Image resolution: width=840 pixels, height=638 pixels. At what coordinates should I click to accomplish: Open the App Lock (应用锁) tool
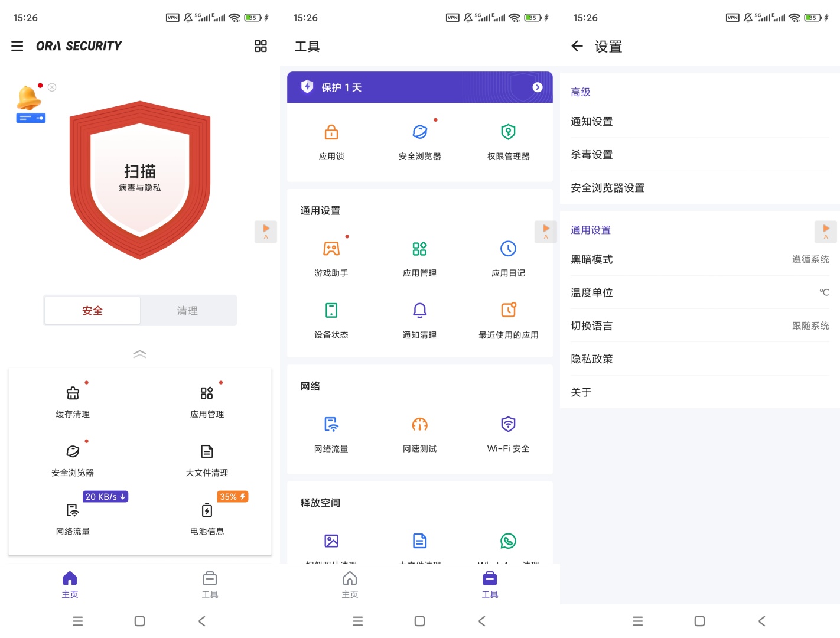tap(331, 141)
